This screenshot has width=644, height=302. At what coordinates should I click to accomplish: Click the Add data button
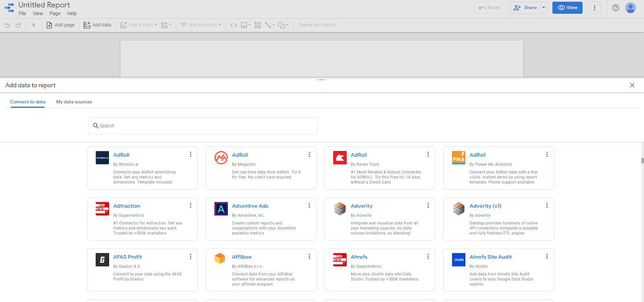(x=97, y=25)
